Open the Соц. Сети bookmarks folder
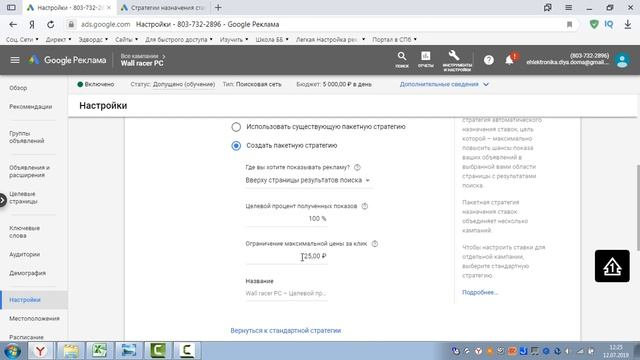The image size is (640, 360). (22, 40)
